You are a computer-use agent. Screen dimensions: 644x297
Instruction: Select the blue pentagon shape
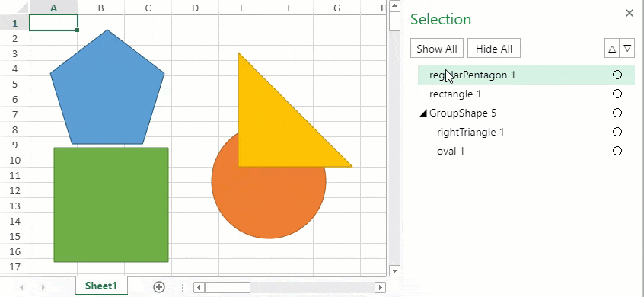pos(107,92)
